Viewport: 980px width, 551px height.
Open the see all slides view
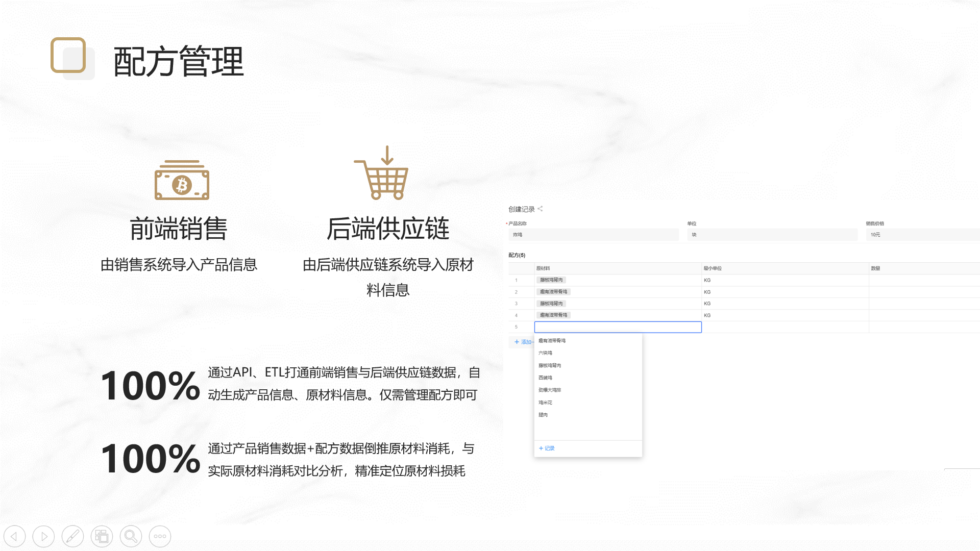pyautogui.click(x=102, y=536)
